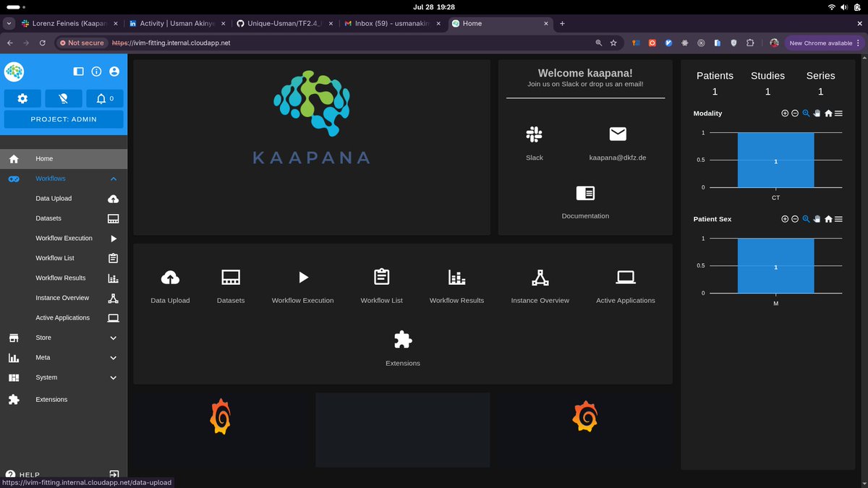Click the sidebar clipboard icon for Workflow List
Viewport: 868px width, 488px height.
(114, 258)
